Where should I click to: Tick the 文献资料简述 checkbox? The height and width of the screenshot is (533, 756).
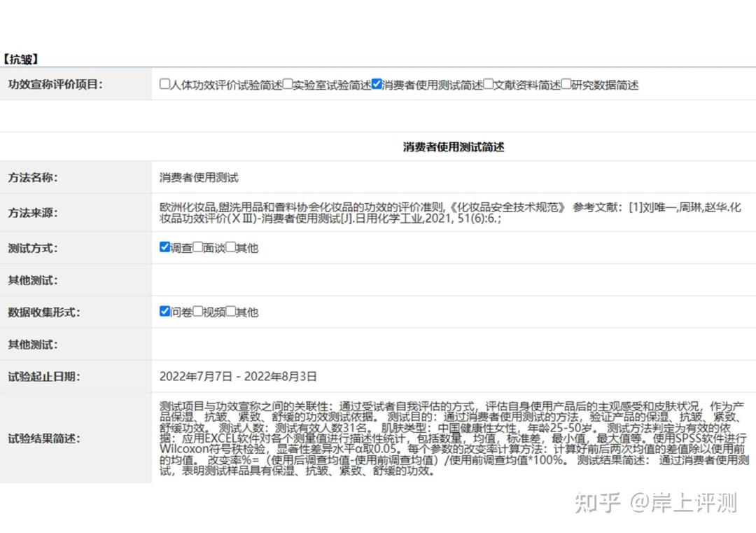point(488,85)
